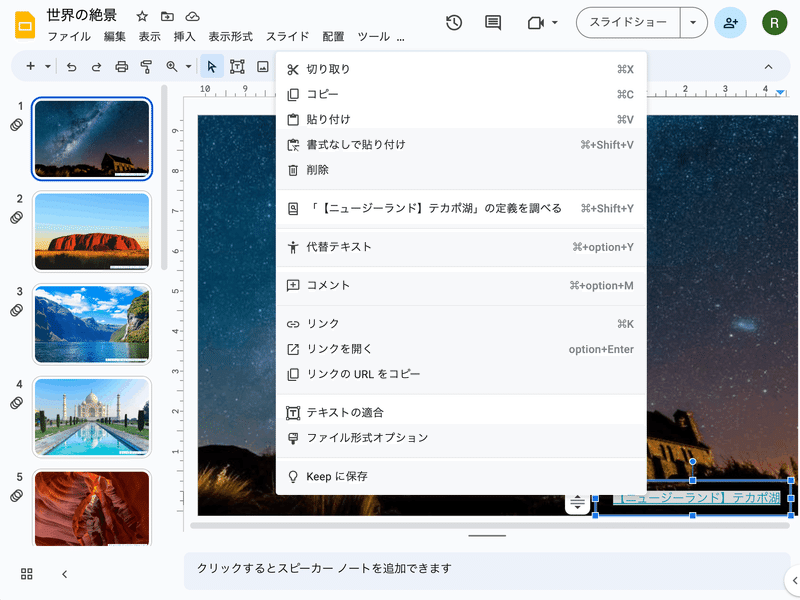800x600 pixels.
Task: Expand the side panel chevron at the lower right
Action: tap(794, 581)
